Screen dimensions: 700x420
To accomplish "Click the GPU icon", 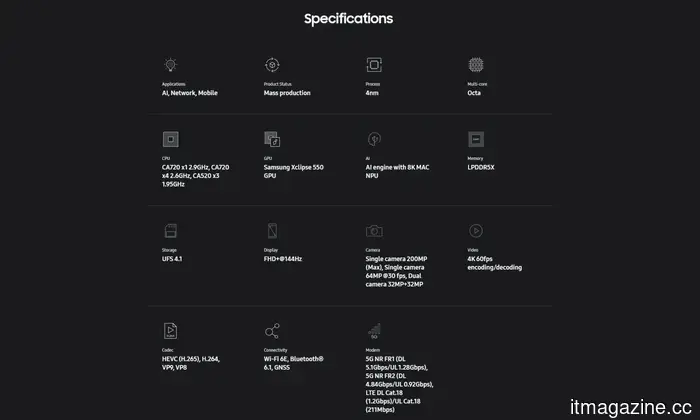I will (x=272, y=139).
